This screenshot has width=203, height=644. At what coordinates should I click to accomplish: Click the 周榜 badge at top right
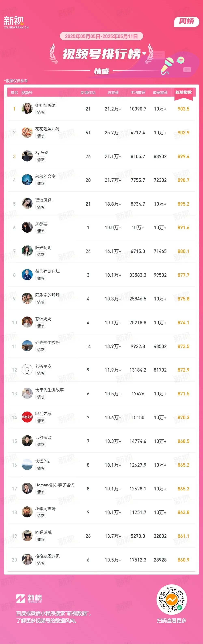[x=187, y=22]
